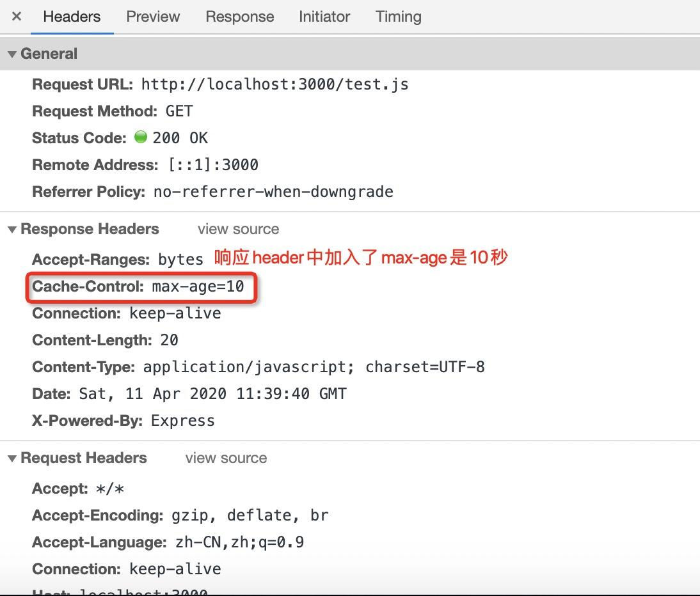Image resolution: width=700 pixels, height=596 pixels.
Task: Open the Timing tab
Action: [398, 17]
